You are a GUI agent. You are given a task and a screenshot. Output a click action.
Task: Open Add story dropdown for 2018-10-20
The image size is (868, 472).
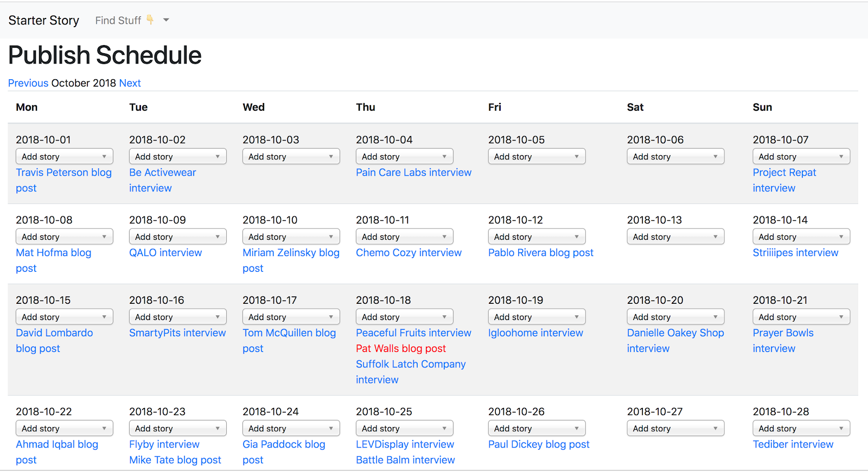676,317
